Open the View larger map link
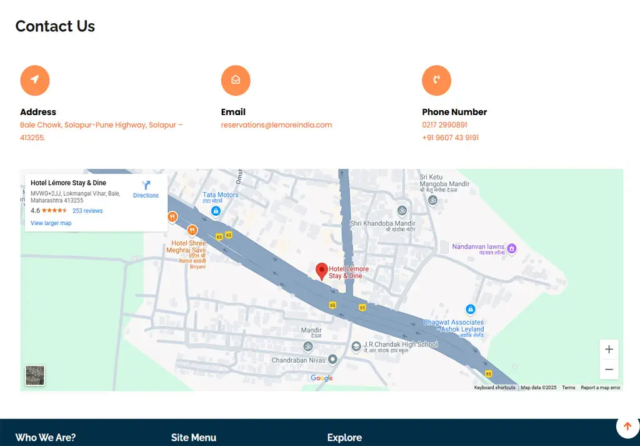640x446 pixels. (x=51, y=223)
